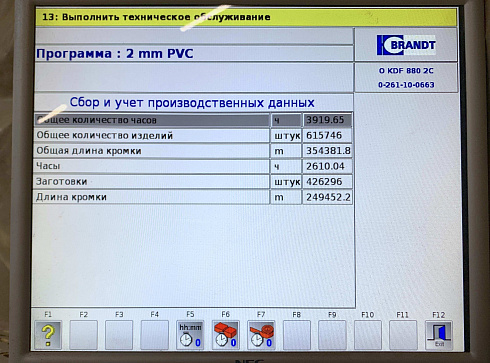This screenshot has width=490, height=363.
Task: Select the 'Длина кромки' row
Action: click(193, 197)
